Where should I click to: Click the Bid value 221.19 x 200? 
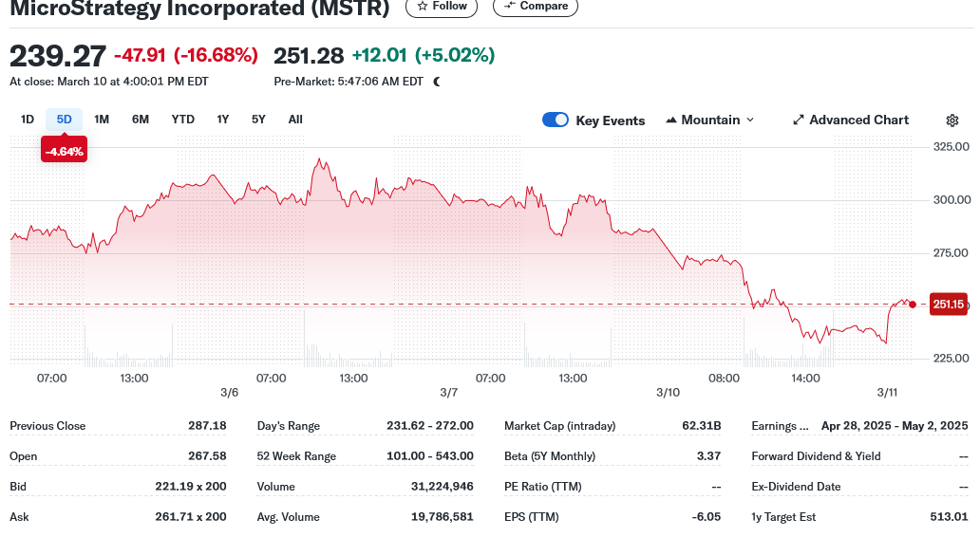pyautogui.click(x=191, y=487)
